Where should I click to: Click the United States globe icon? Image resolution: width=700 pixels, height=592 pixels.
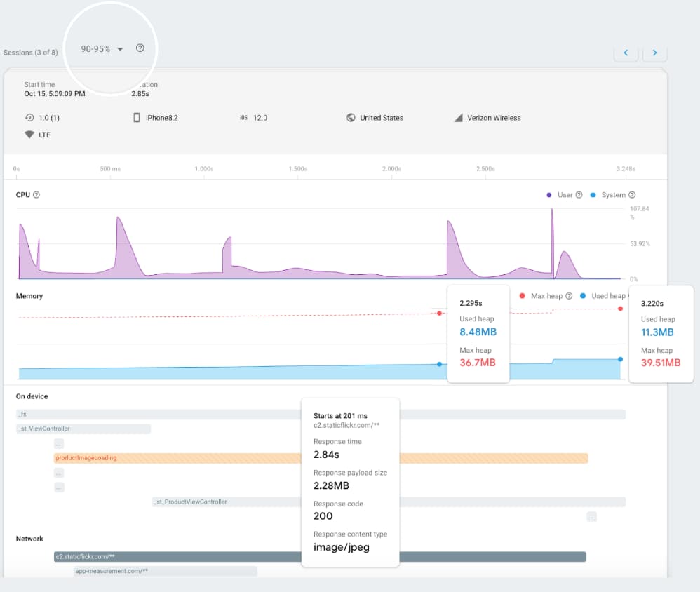click(x=351, y=117)
